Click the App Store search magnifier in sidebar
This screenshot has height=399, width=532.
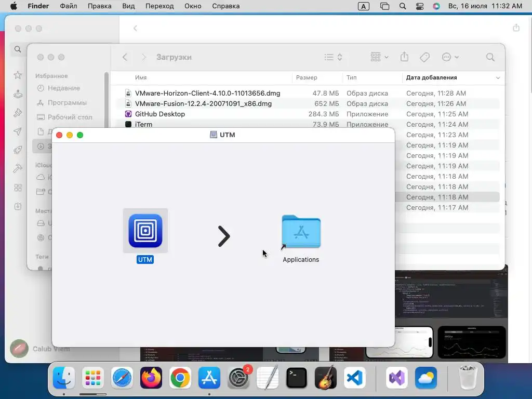pos(18,49)
